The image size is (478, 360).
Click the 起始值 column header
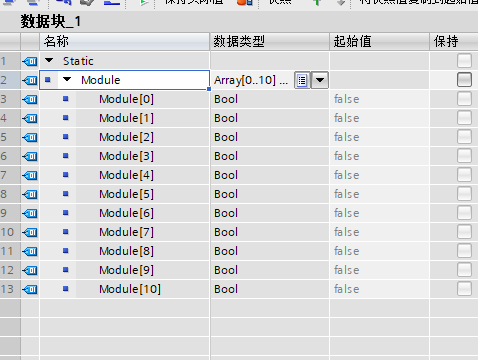(x=379, y=42)
